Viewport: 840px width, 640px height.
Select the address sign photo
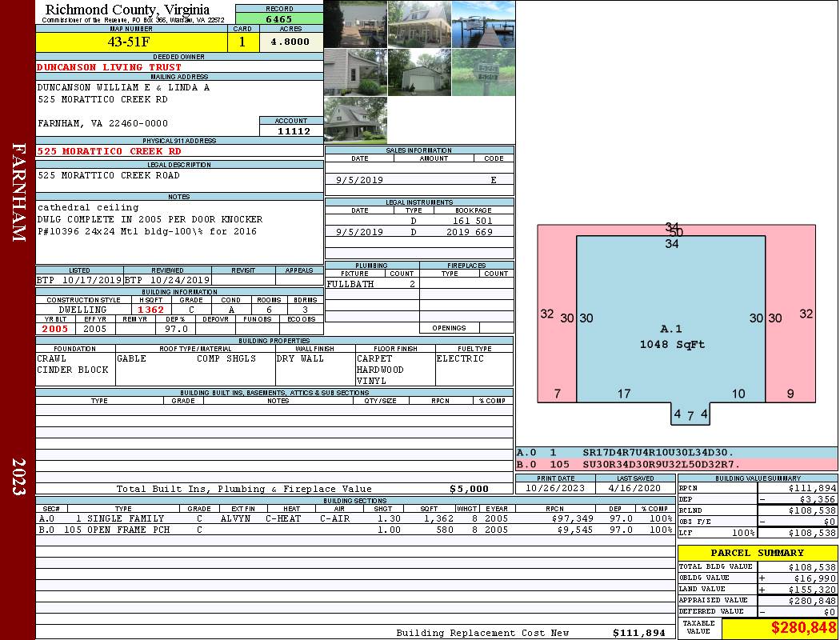tap(483, 72)
